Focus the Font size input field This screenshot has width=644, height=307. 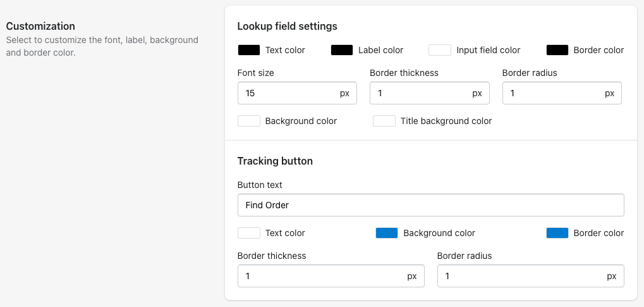pos(297,93)
